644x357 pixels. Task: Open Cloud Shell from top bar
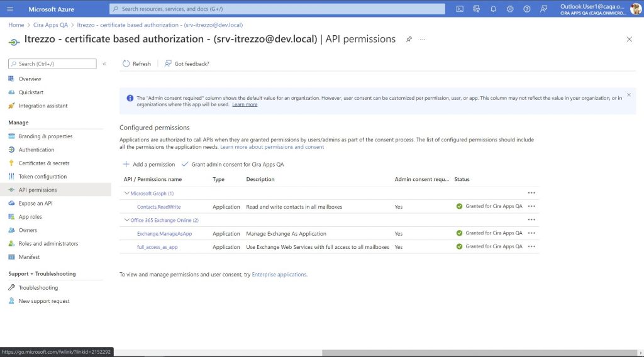460,9
